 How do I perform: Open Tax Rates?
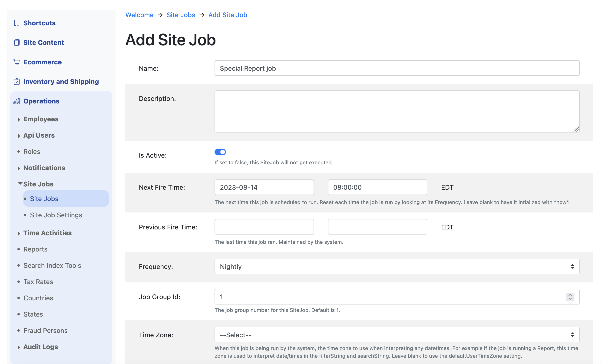coord(38,282)
